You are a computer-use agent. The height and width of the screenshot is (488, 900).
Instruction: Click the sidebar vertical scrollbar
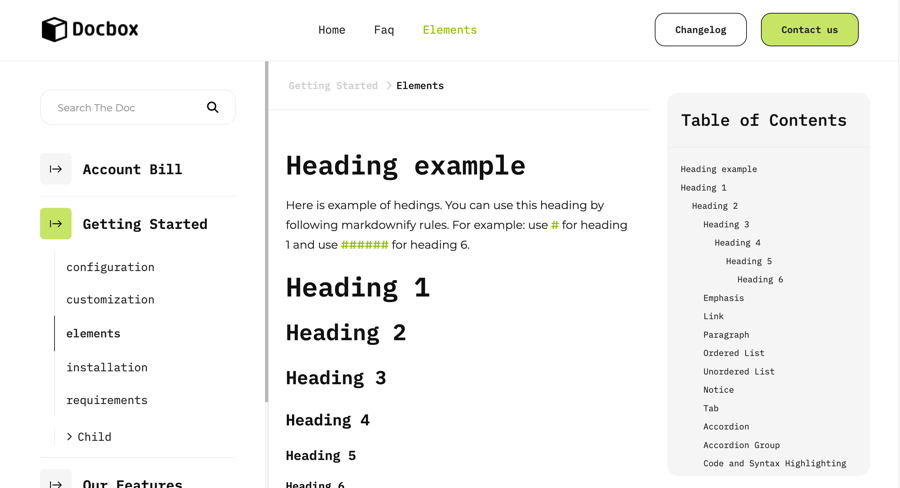[x=266, y=230]
